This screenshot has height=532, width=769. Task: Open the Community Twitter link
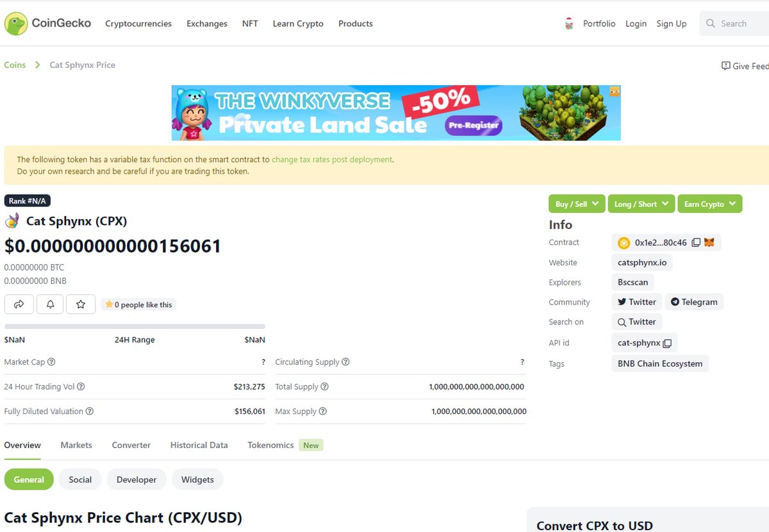tap(636, 302)
